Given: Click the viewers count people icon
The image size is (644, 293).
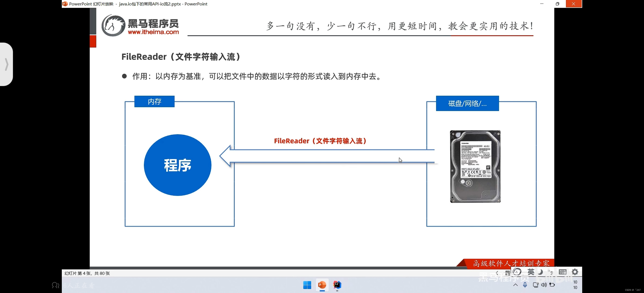Looking at the screenshot, I should (x=55, y=285).
